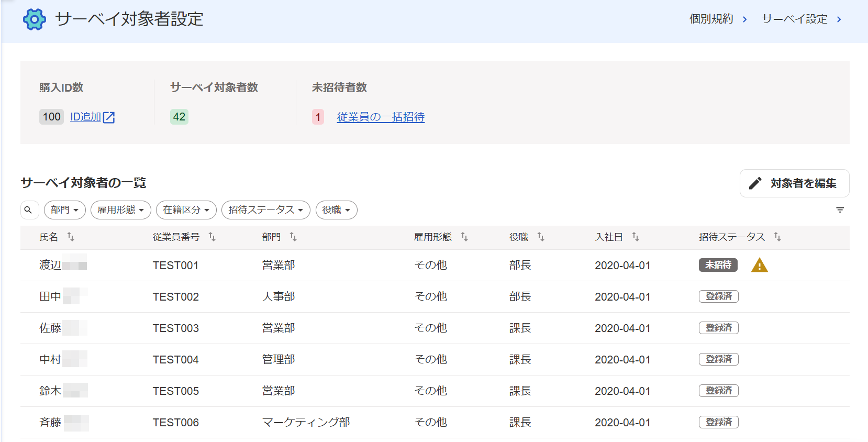Click サーベイ対象者の一覧 heading
The width and height of the screenshot is (868, 442).
(83, 183)
